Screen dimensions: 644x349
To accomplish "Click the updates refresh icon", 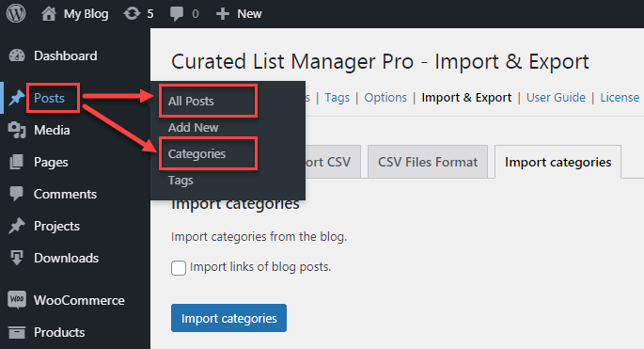I will point(132,13).
